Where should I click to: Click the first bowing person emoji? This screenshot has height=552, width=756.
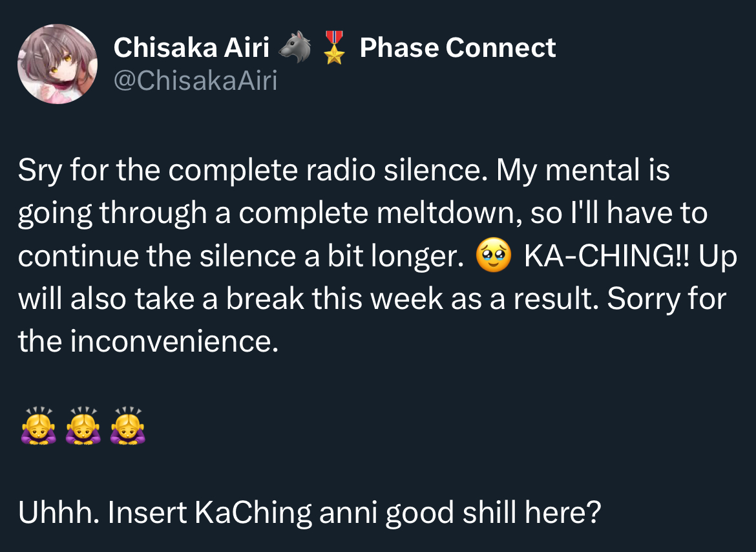tap(39, 426)
